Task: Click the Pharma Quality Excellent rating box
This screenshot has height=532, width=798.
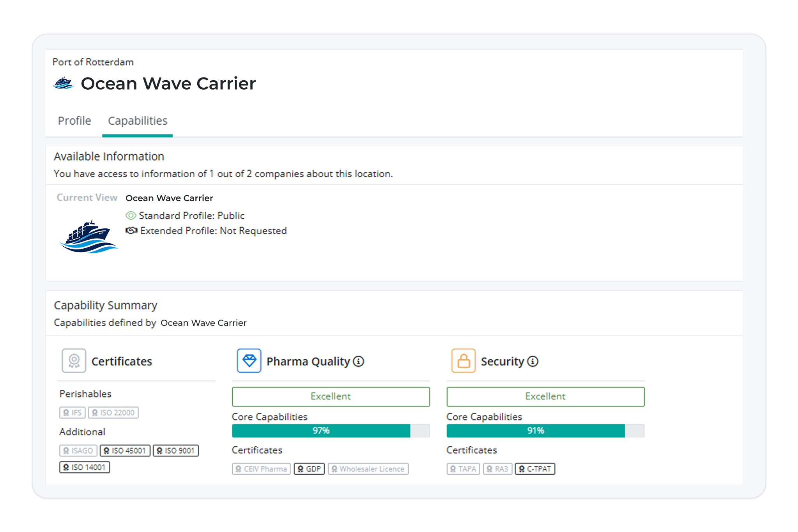Action: (331, 396)
